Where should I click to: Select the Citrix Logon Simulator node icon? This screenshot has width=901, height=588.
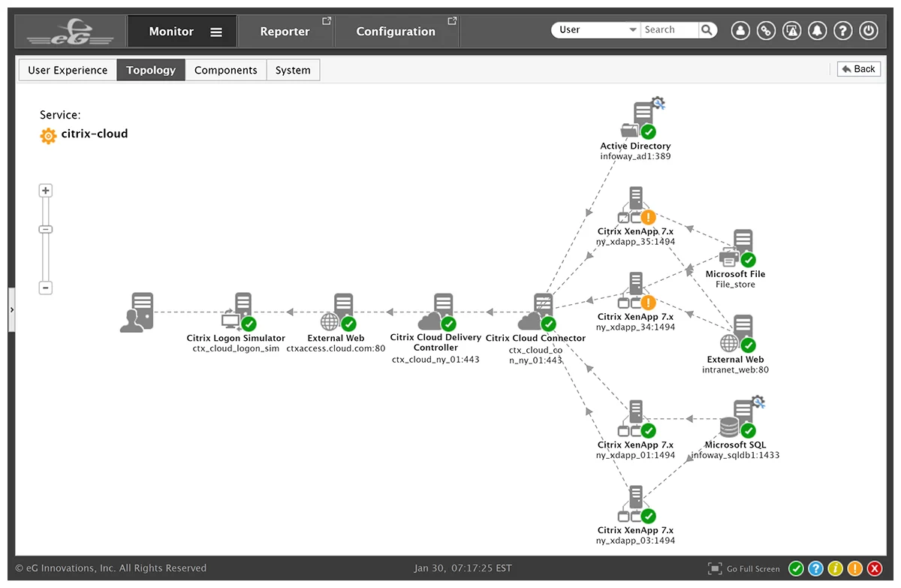coord(239,312)
